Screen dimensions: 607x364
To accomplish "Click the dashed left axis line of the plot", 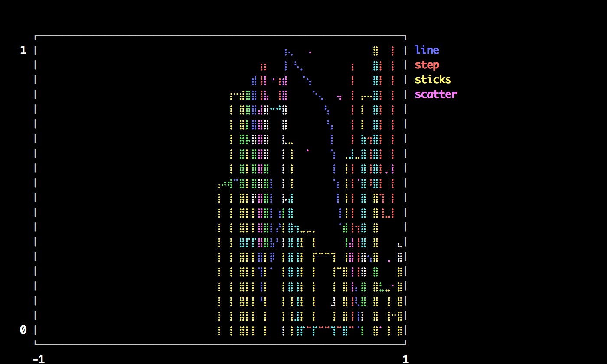I will pos(36,191).
